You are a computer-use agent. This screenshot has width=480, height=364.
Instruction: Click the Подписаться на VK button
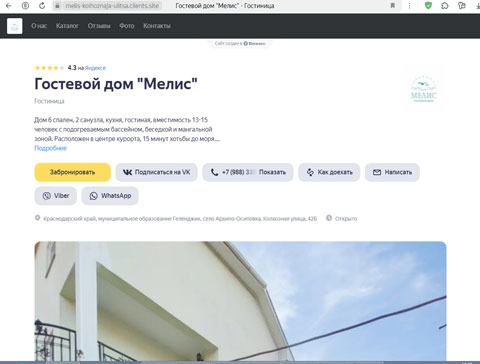point(156,172)
